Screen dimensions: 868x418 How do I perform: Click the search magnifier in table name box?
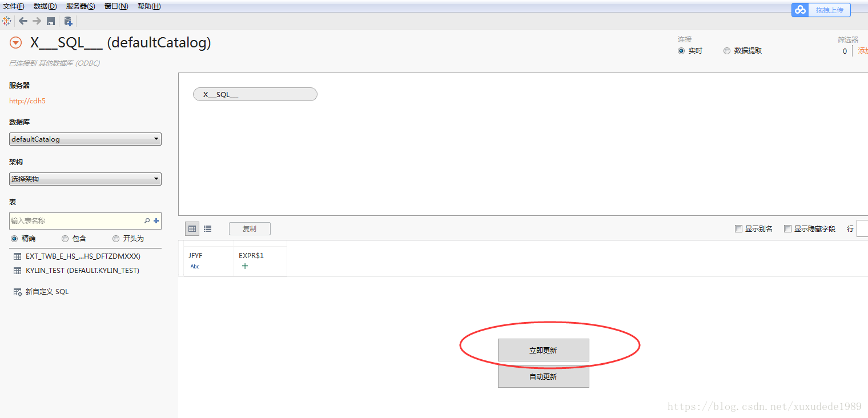(147, 220)
